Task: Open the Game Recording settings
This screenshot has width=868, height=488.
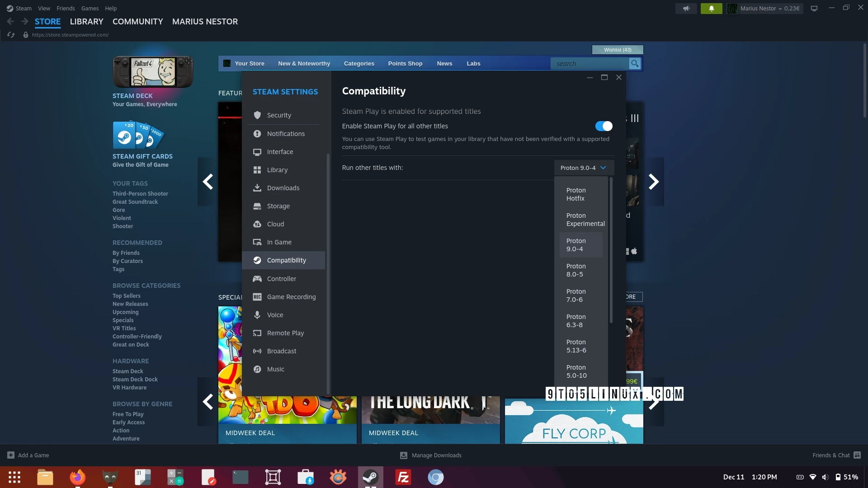Action: 292,297
